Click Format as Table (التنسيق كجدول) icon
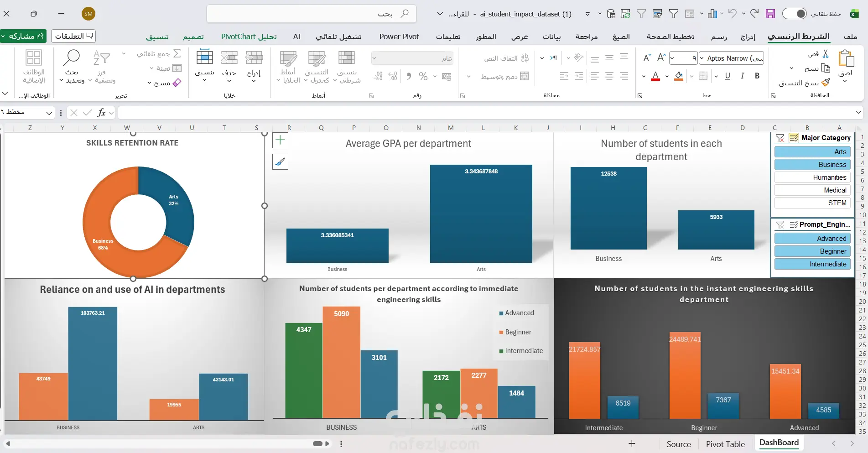Image resolution: width=868 pixels, height=453 pixels. click(x=317, y=58)
